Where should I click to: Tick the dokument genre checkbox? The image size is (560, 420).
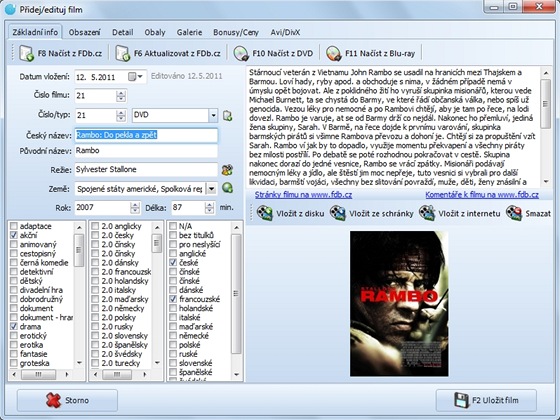click(x=14, y=308)
